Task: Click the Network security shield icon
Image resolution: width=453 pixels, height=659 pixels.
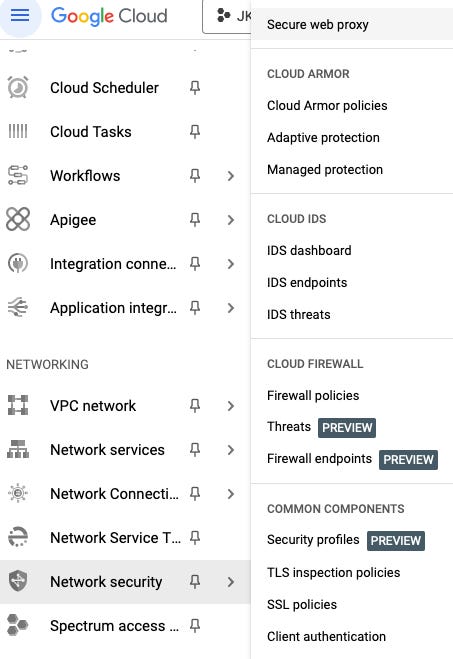Action: pos(18,581)
